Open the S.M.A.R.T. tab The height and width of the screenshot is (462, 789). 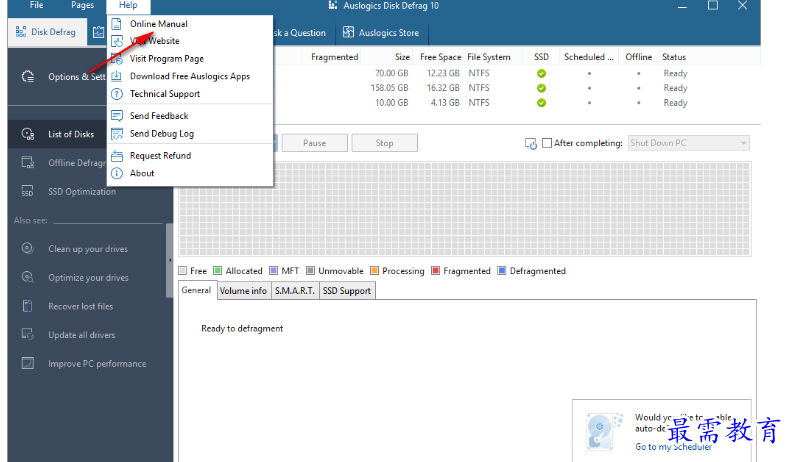pyautogui.click(x=295, y=291)
